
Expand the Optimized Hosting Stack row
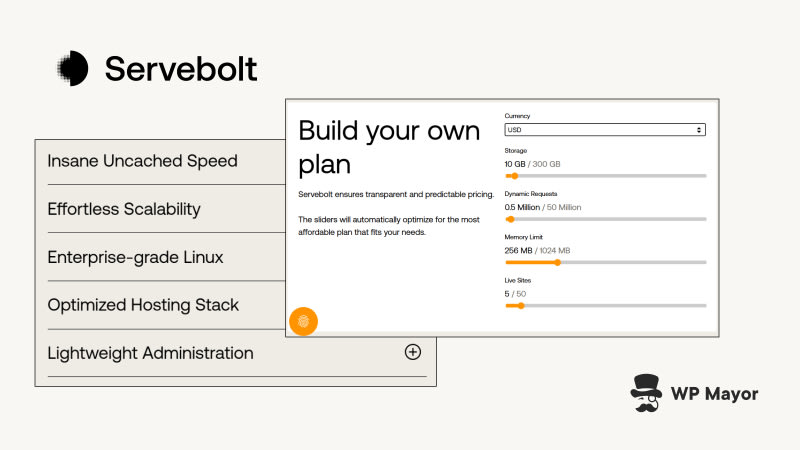(143, 305)
